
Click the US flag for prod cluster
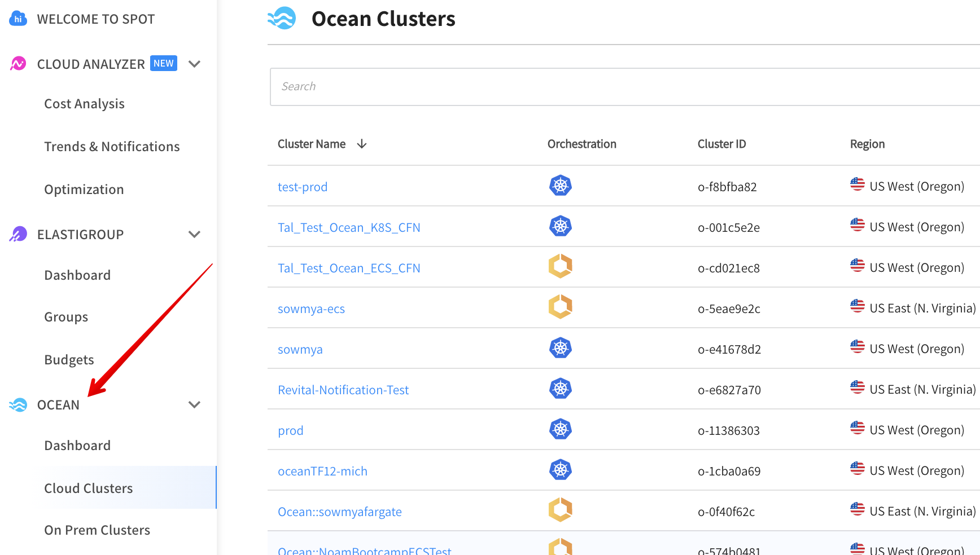tap(857, 428)
